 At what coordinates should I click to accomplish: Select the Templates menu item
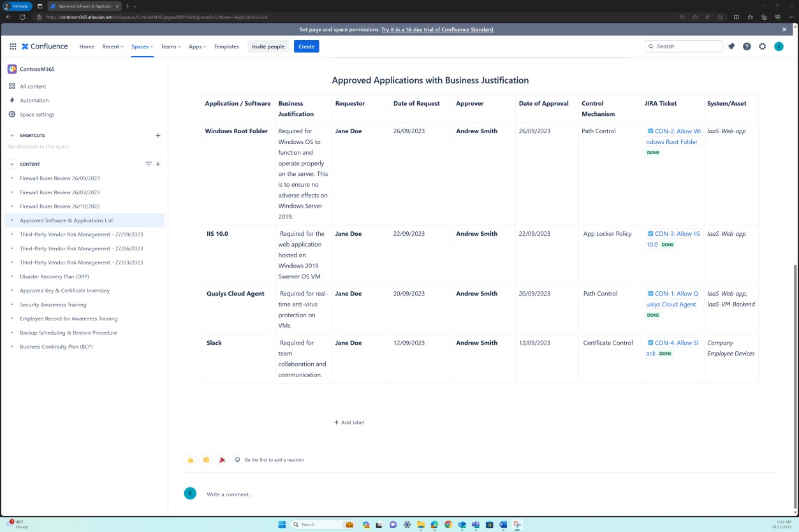(x=226, y=46)
